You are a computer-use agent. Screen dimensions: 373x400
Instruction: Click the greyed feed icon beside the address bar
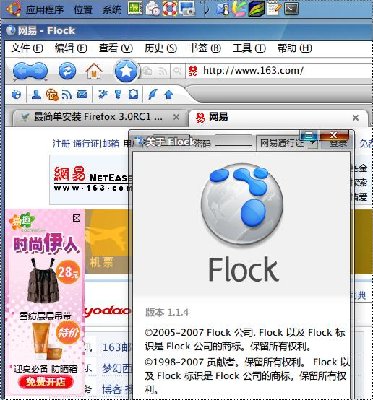point(163,71)
